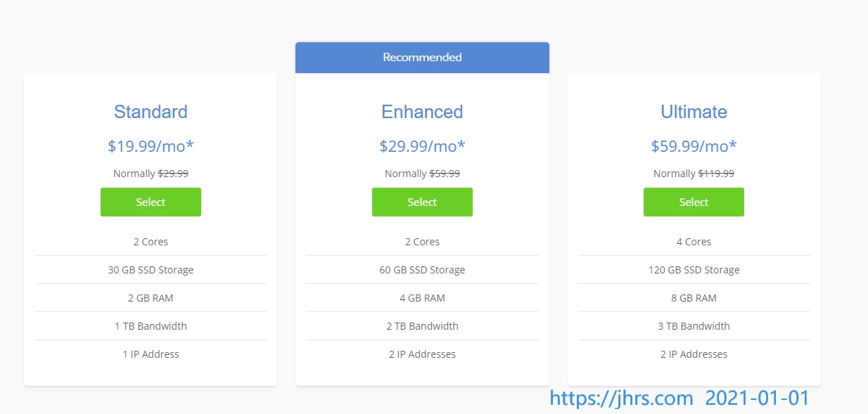
Task: Open the Enhanced plan heading
Action: tap(422, 112)
